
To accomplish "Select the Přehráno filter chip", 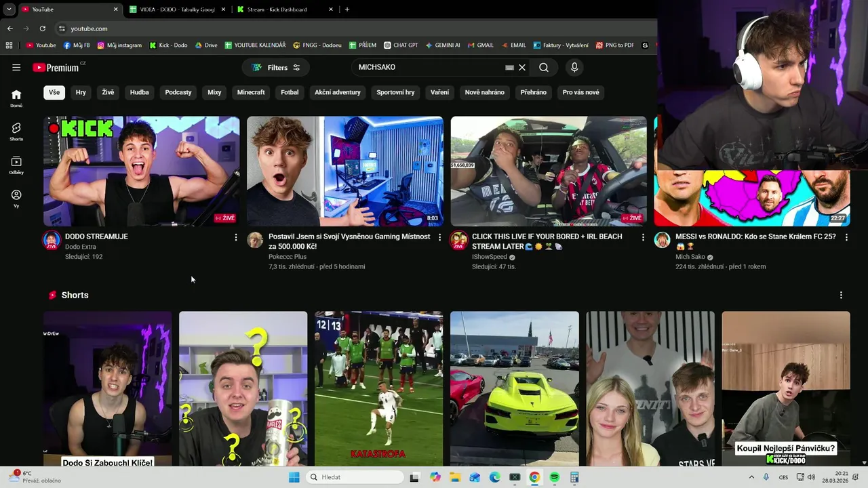I will [533, 92].
